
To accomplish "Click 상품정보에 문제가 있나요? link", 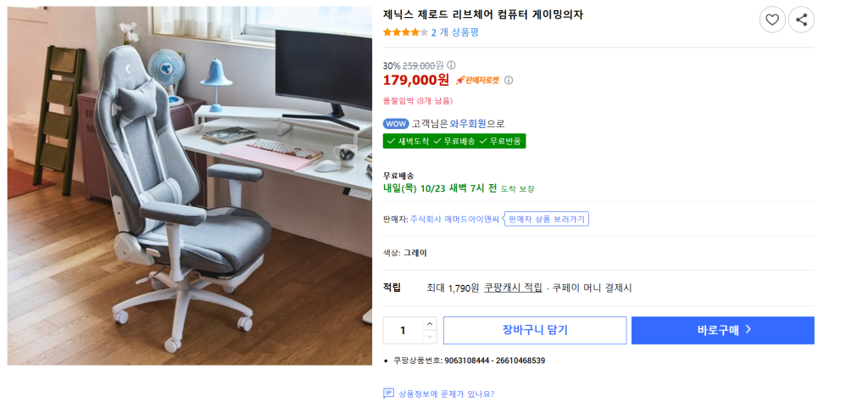I will tap(446, 394).
